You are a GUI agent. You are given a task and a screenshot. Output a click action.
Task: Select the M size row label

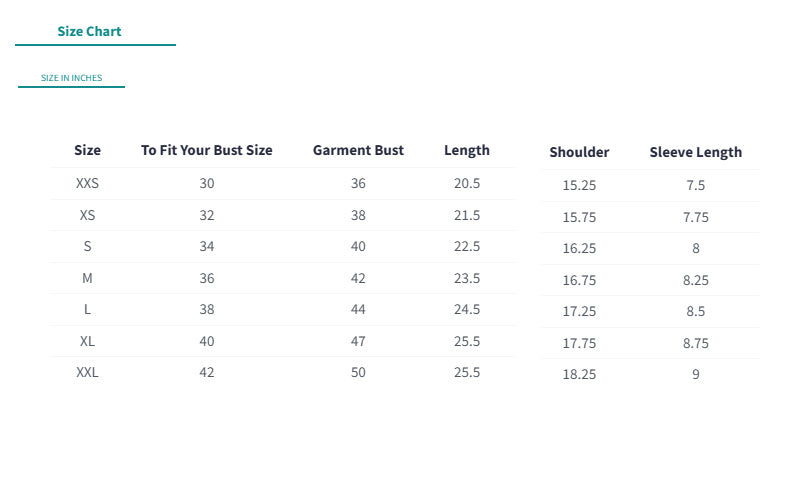click(x=87, y=278)
